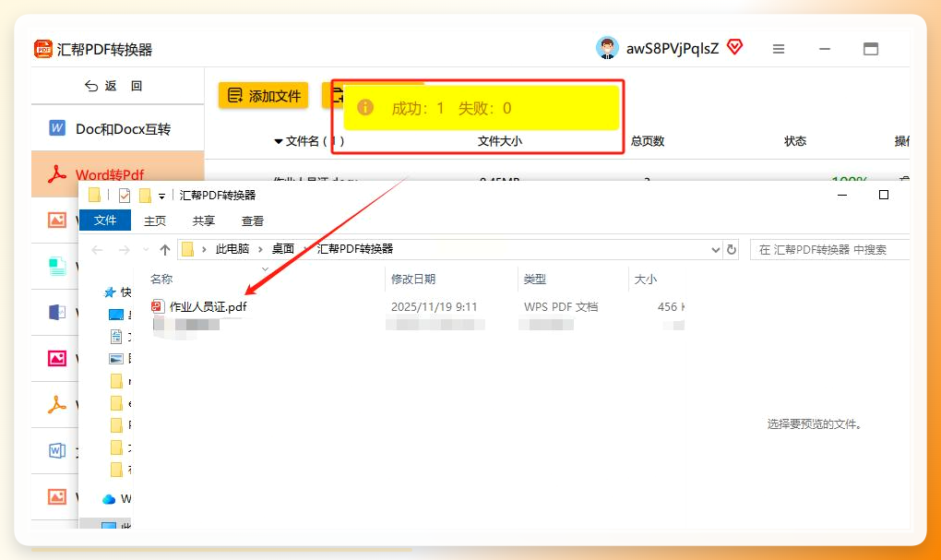Open the user avatar profile
941x560 pixels.
[607, 48]
